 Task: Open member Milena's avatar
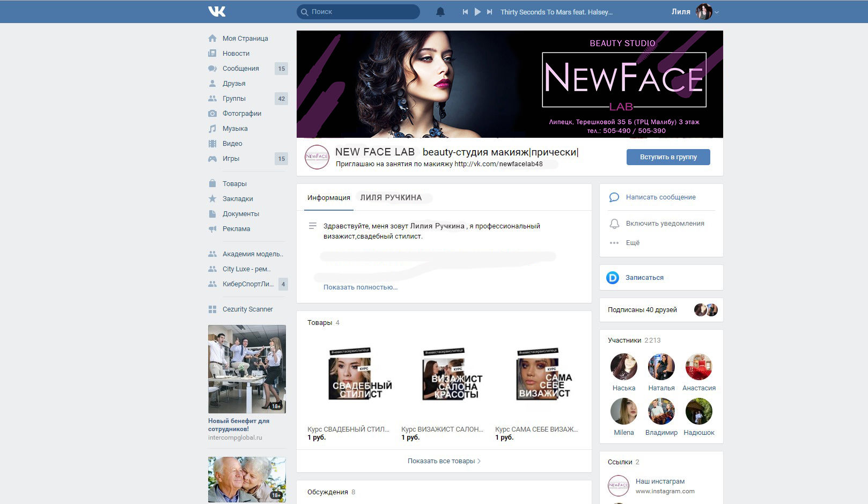coord(624,411)
